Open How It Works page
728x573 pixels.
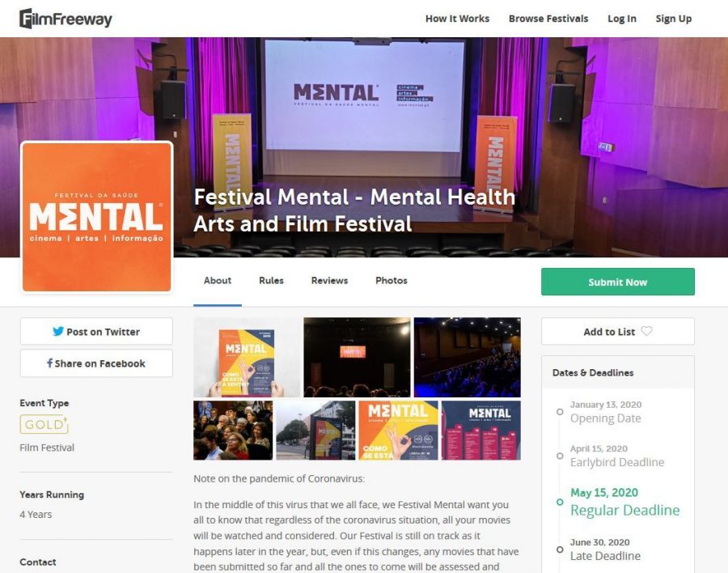pyautogui.click(x=457, y=19)
